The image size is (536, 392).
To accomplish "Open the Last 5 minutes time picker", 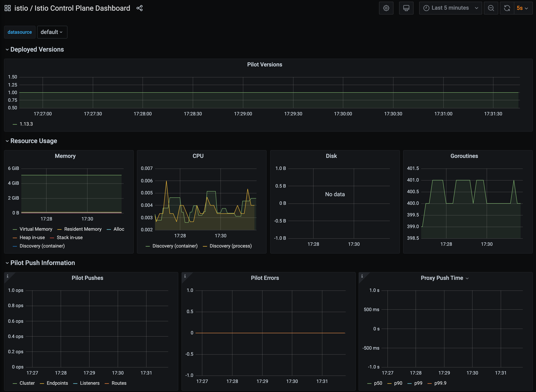I will coord(450,8).
